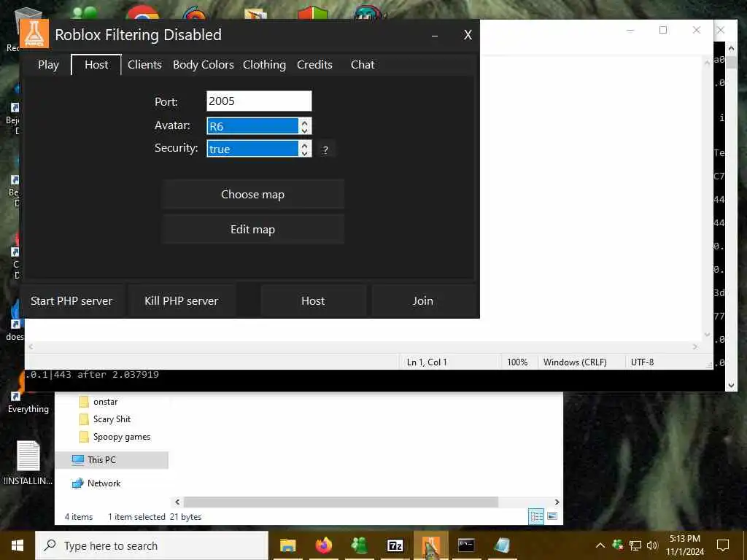Screen dimensions: 747x560
Task: Click into the Port input field
Action: pyautogui.click(x=259, y=101)
